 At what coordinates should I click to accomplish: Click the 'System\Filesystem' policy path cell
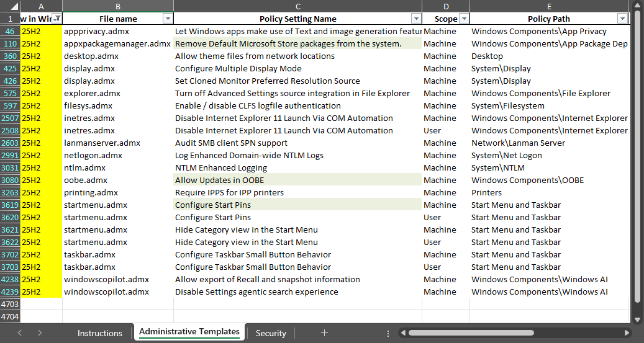tap(549, 106)
